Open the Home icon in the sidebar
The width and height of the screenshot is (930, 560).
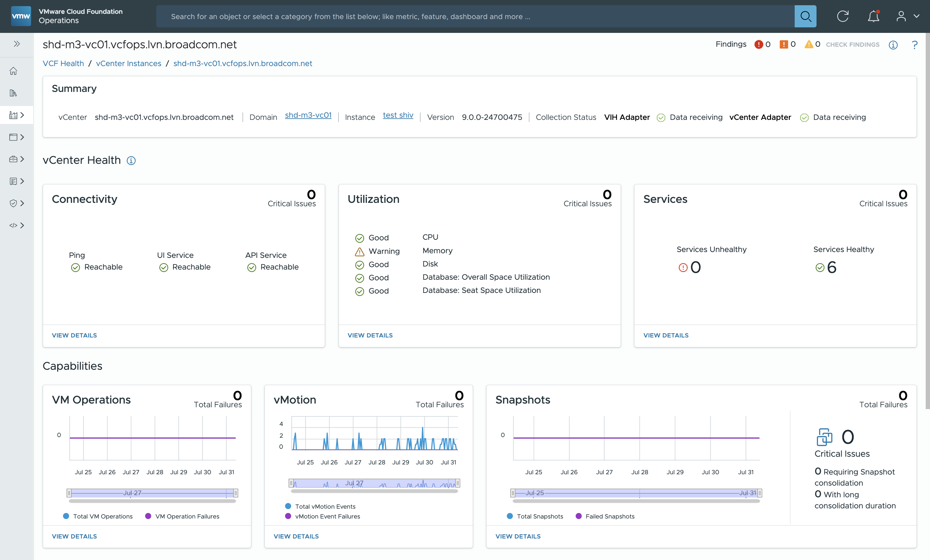point(13,71)
